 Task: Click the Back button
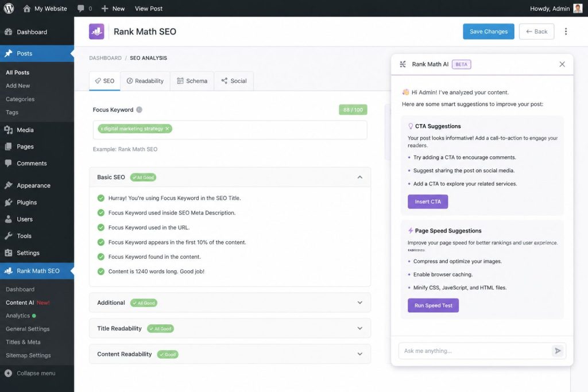click(536, 32)
